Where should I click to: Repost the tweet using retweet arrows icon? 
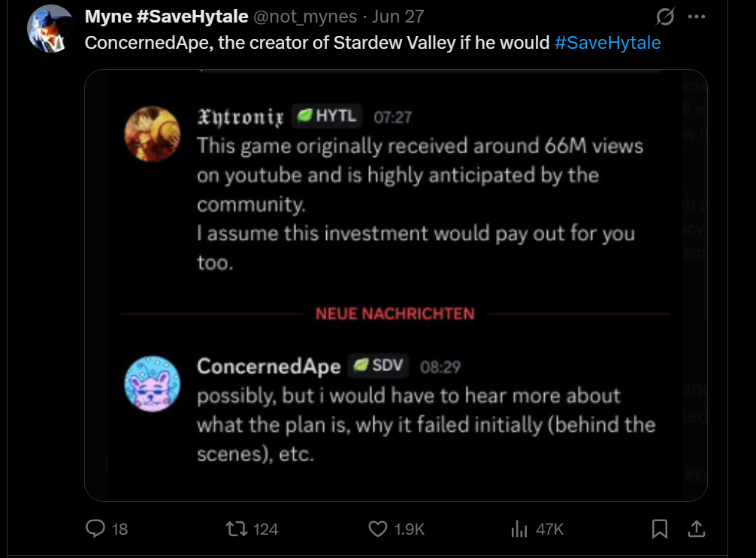point(236,529)
